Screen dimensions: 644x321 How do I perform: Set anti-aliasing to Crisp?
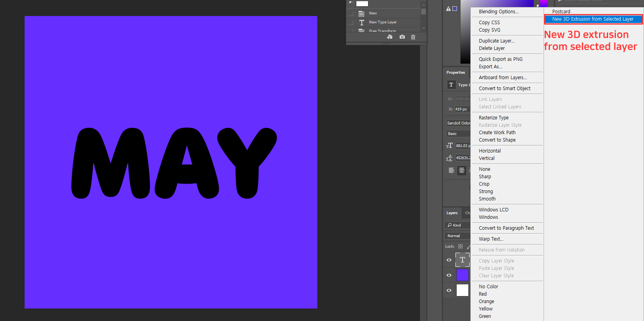click(x=484, y=184)
